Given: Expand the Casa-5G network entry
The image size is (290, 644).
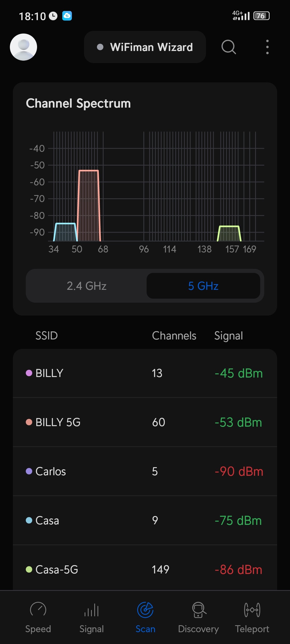Looking at the screenshot, I should click(145, 569).
